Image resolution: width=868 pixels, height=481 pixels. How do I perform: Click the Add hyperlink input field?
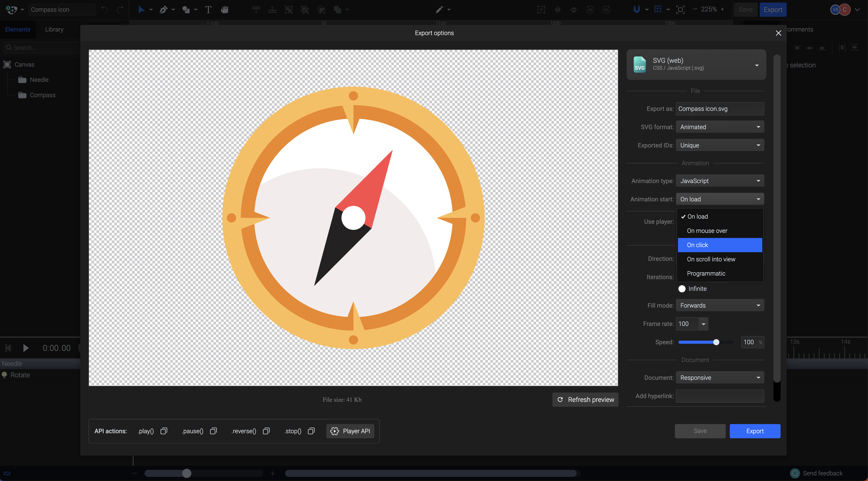click(x=720, y=396)
